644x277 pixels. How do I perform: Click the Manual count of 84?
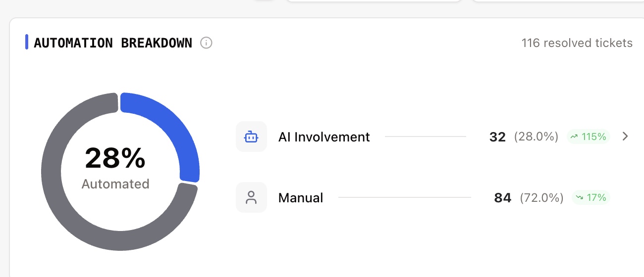(x=502, y=198)
